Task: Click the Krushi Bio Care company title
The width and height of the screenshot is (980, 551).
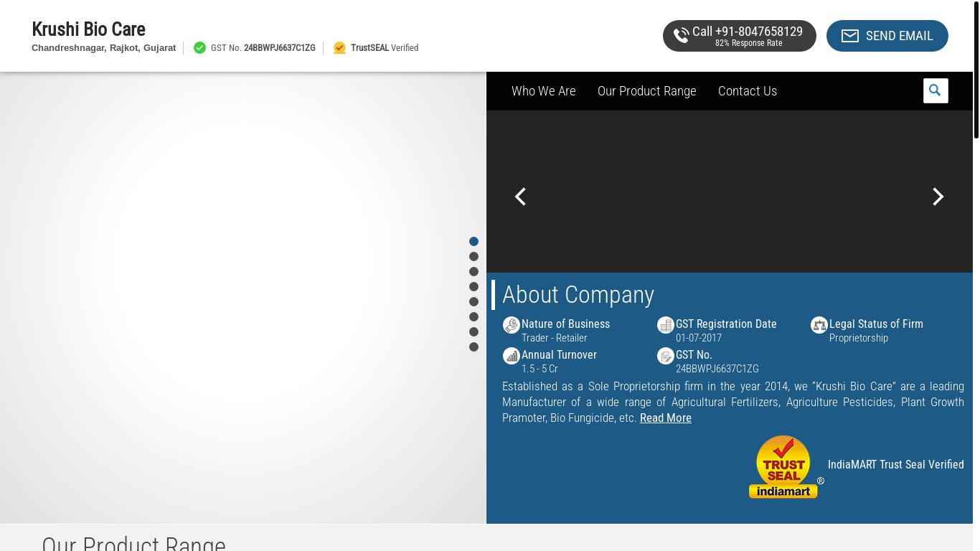Action: coord(88,29)
